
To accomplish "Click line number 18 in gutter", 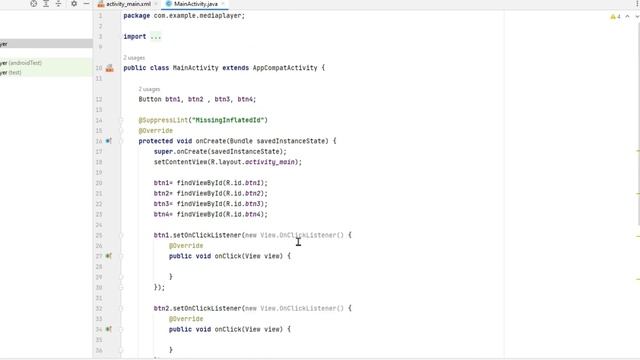I will [99, 162].
